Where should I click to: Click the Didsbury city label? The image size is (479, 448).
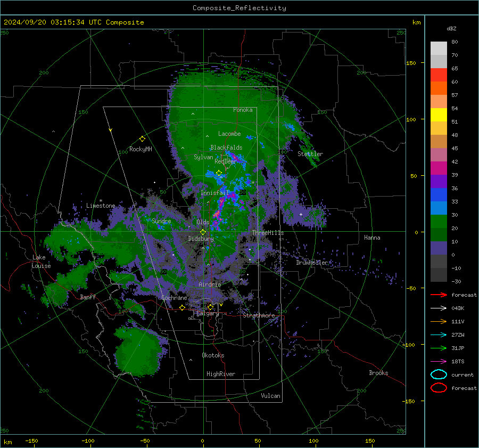(x=201, y=239)
